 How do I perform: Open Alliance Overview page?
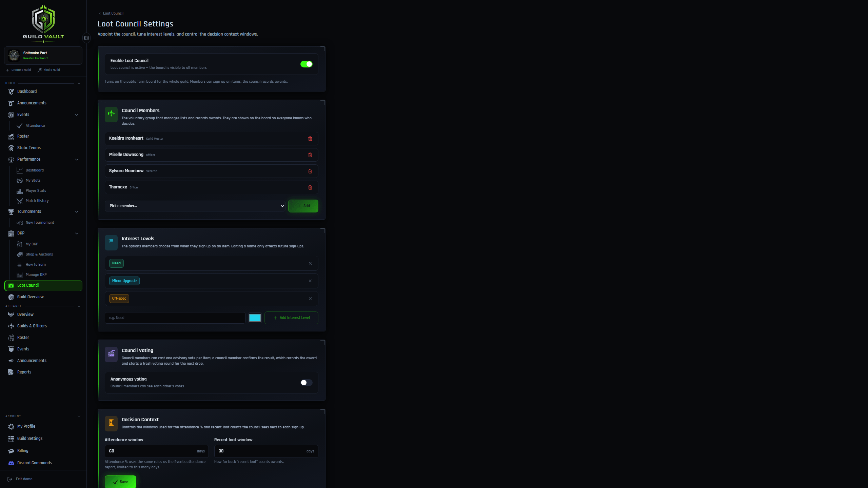pyautogui.click(x=43, y=314)
